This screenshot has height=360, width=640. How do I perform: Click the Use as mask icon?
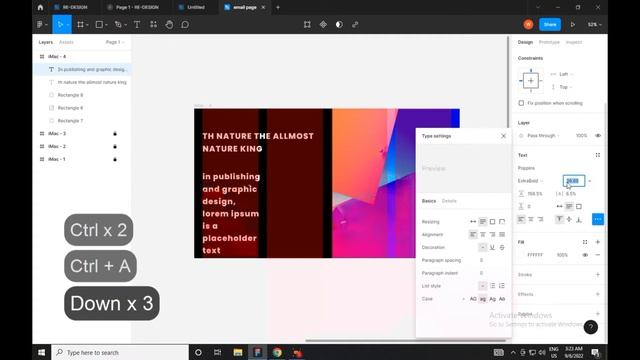tap(339, 24)
